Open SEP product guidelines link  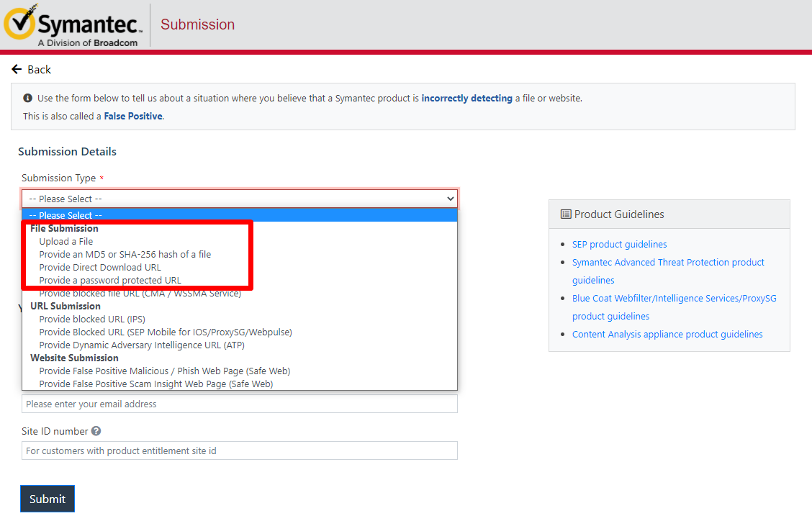(x=619, y=244)
